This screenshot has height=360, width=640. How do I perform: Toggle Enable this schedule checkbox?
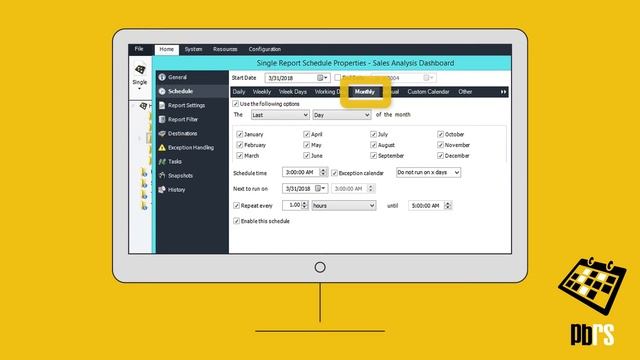coord(236,221)
